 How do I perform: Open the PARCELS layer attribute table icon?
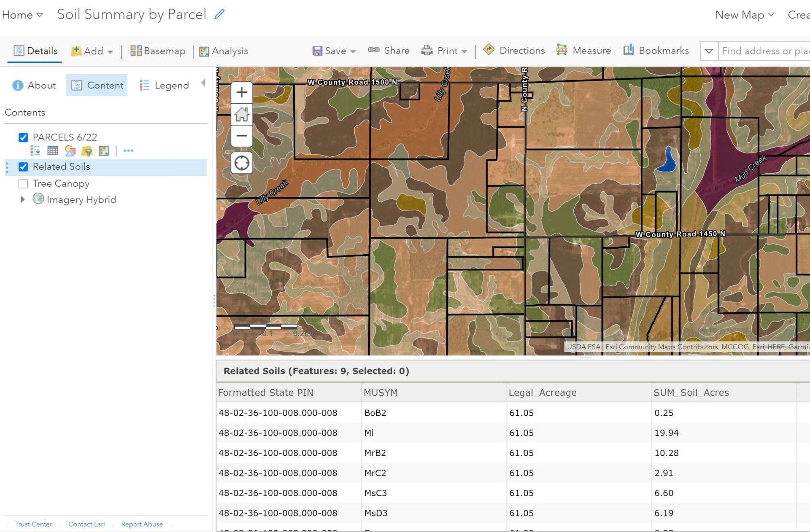click(53, 150)
